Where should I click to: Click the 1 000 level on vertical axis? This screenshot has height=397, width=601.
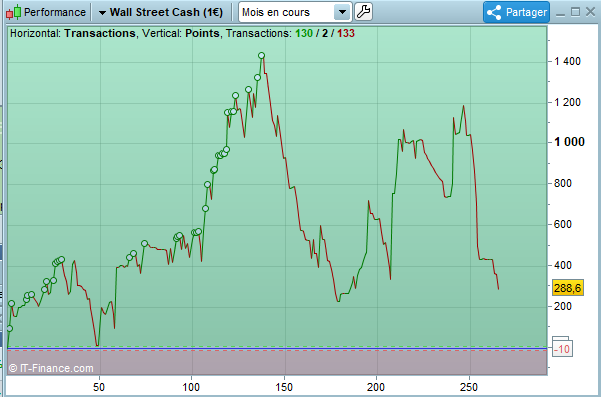(x=569, y=142)
